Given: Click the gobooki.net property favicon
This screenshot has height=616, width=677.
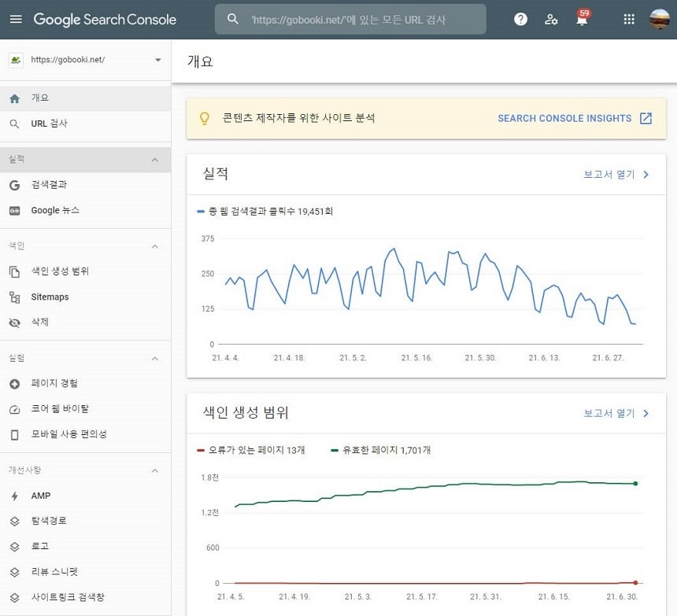Looking at the screenshot, I should tap(16, 60).
